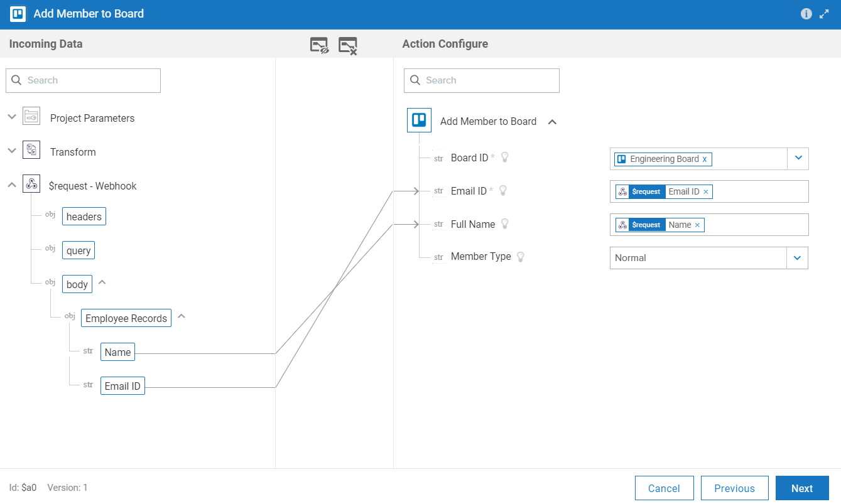
Task: Remove the Engineering Board tag via its x
Action: (705, 159)
